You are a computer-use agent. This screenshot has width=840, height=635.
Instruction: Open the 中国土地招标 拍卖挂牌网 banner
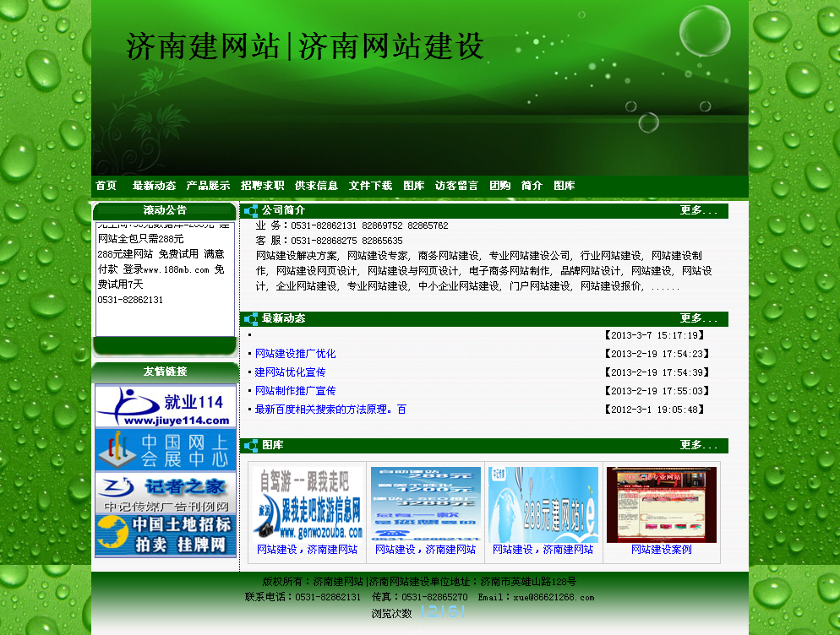coord(165,535)
